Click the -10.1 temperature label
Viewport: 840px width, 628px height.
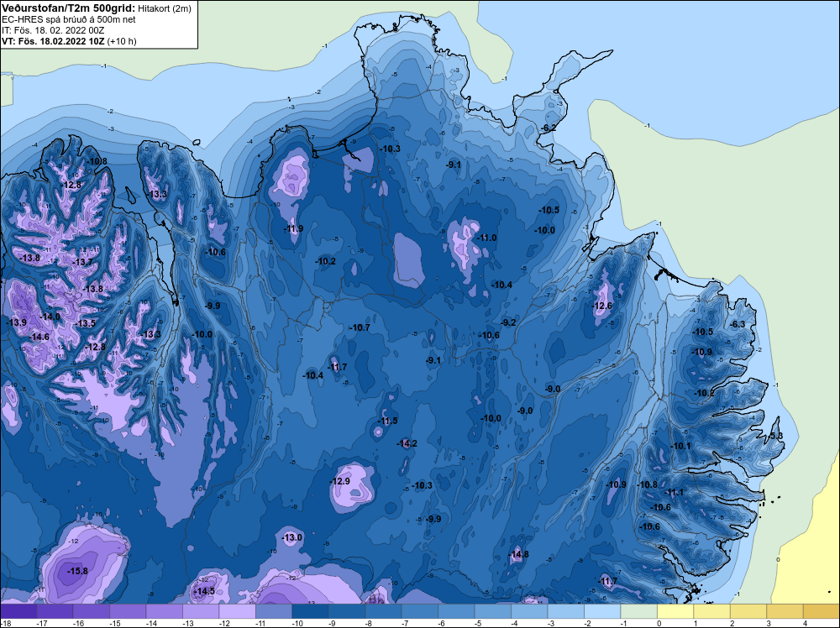pyautogui.click(x=680, y=446)
